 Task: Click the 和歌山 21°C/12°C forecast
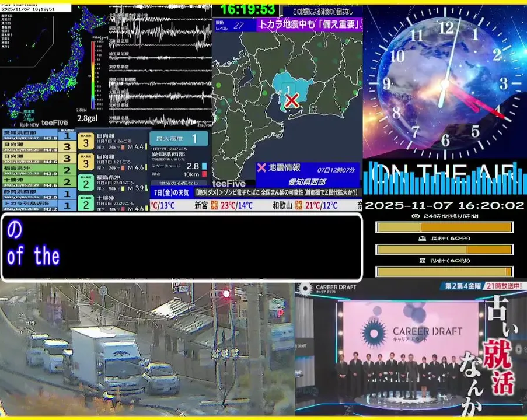pyautogui.click(x=305, y=205)
